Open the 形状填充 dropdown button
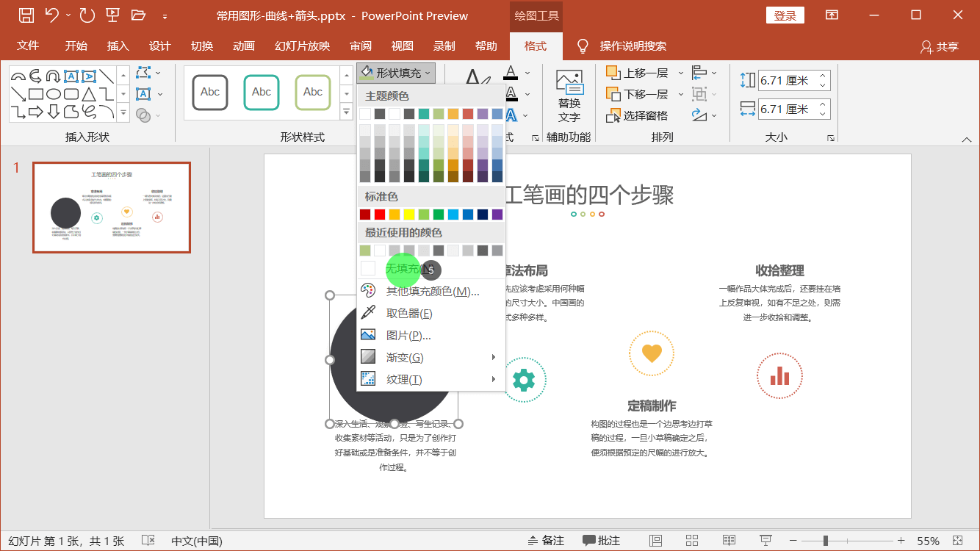The image size is (980, 551). [x=396, y=73]
